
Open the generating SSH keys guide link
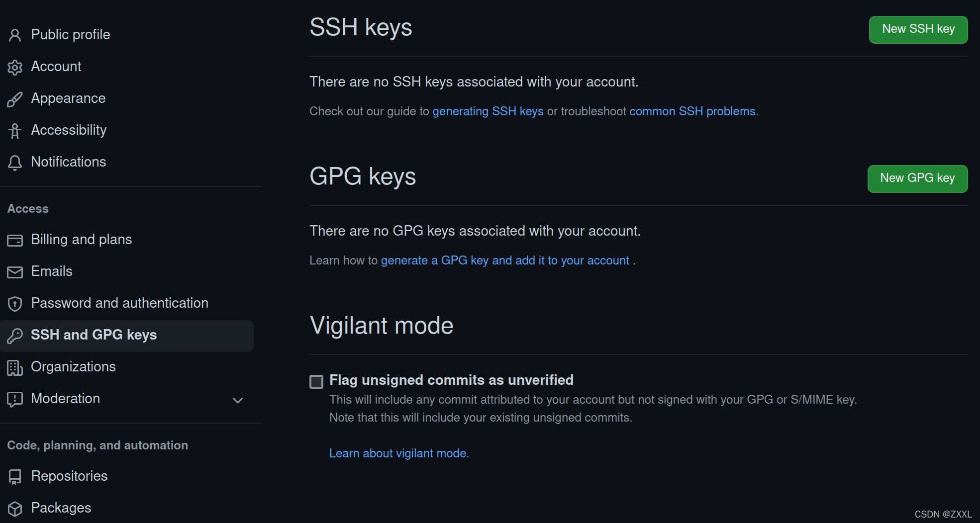[x=488, y=111]
